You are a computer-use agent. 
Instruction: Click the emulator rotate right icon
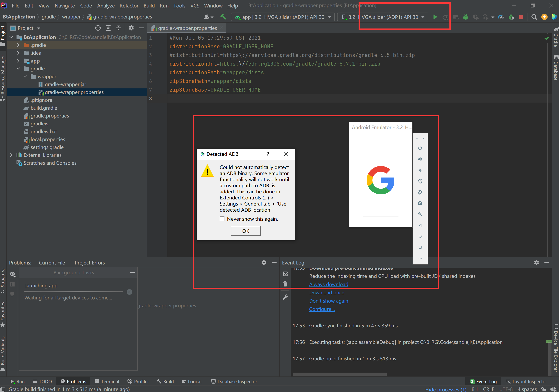[x=420, y=192]
